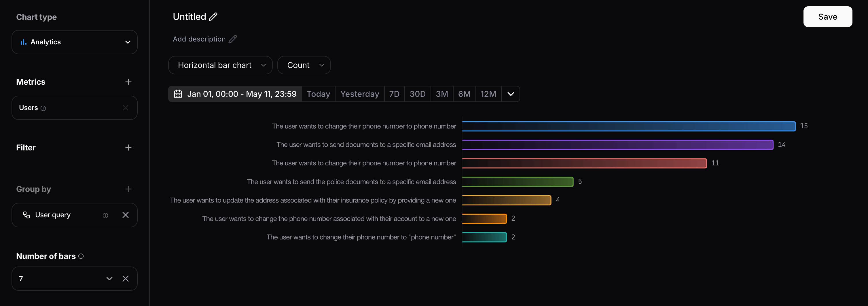This screenshot has height=306, width=868.
Task: Click the purple bar with value 14
Action: [x=618, y=145]
